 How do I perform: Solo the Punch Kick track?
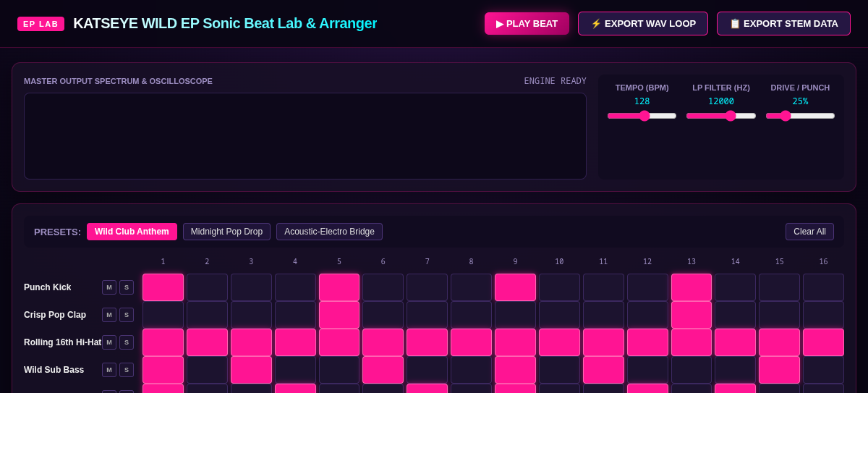tap(127, 287)
